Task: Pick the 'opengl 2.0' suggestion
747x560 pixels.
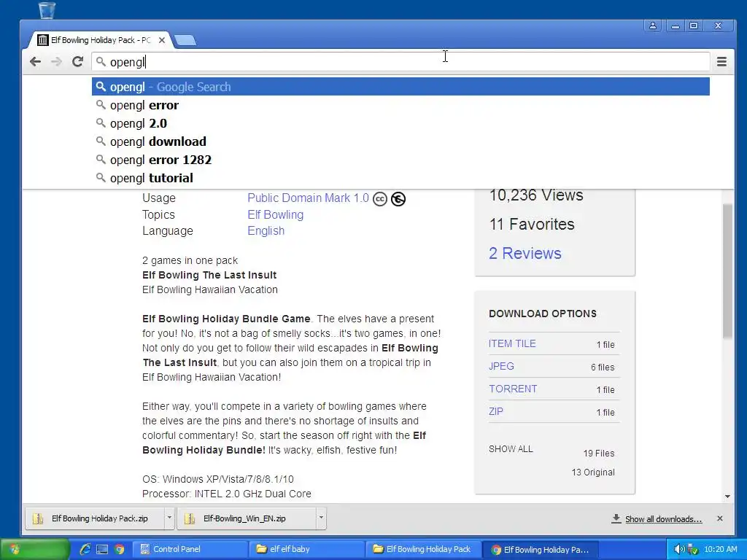Action: (400, 123)
